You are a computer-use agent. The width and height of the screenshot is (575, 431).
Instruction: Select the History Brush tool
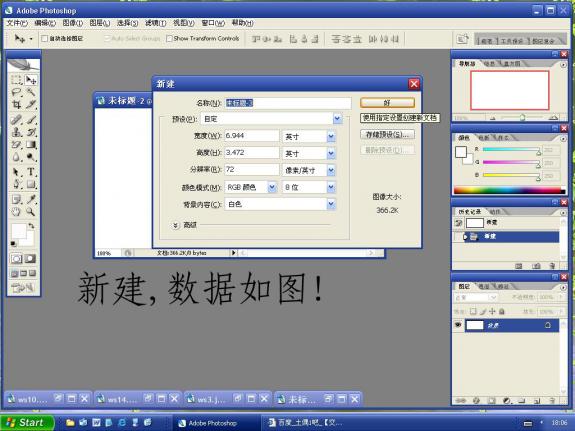[31, 132]
